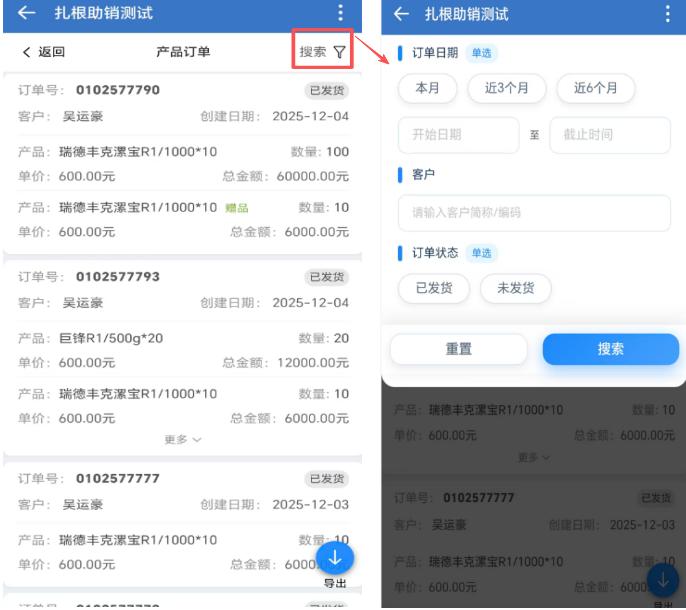Click the 重置 reset button
The width and height of the screenshot is (686, 610).
tap(458, 349)
